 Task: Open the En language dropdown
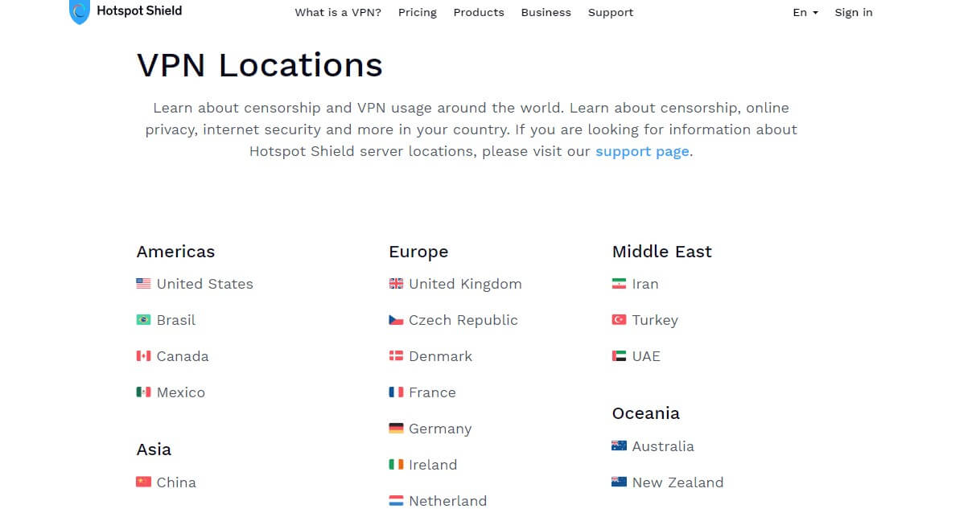pos(805,12)
